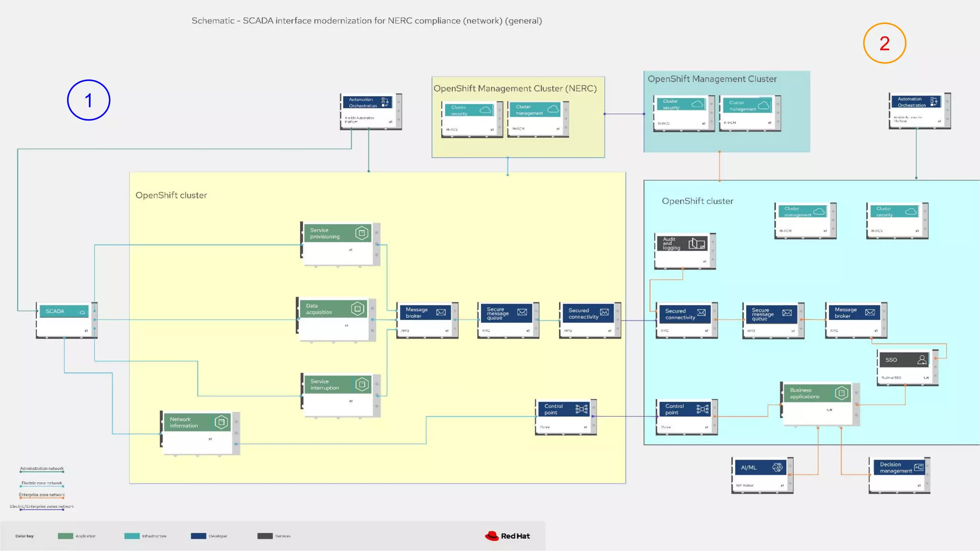Click the Audit and logging icon
The image size is (980, 551).
tap(696, 244)
